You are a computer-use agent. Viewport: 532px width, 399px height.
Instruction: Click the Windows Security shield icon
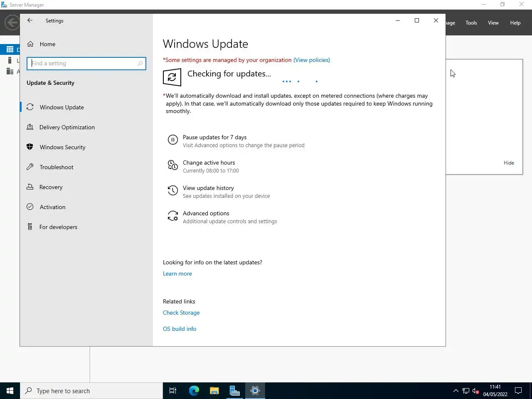coord(30,147)
